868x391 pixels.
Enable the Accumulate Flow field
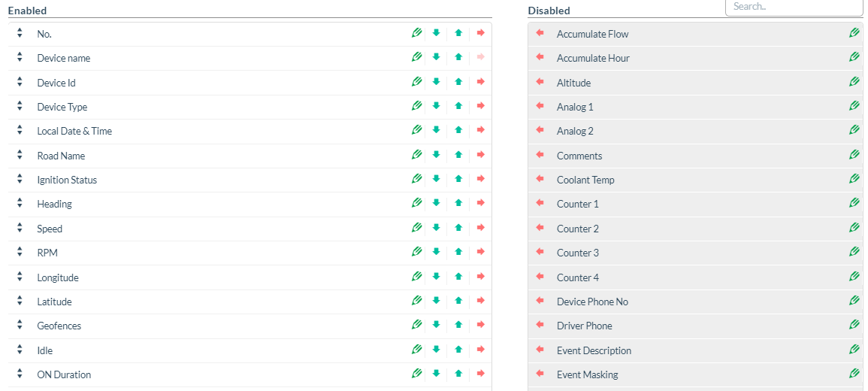(x=540, y=33)
